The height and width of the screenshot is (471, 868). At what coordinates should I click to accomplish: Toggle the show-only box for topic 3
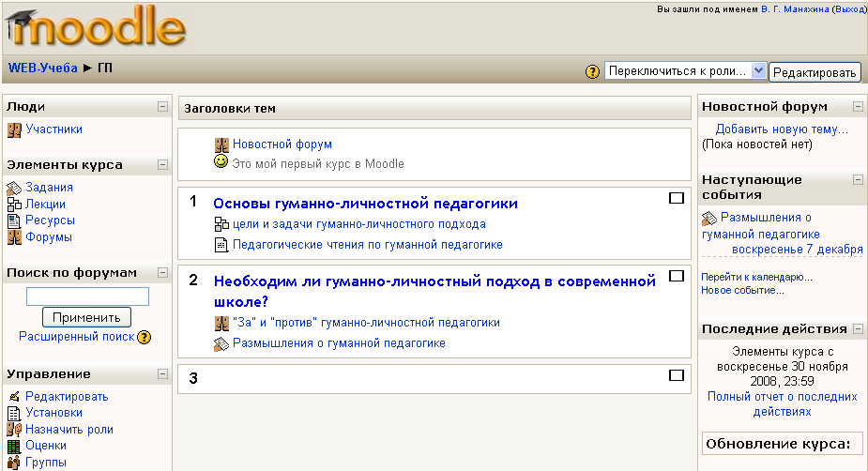point(676,375)
